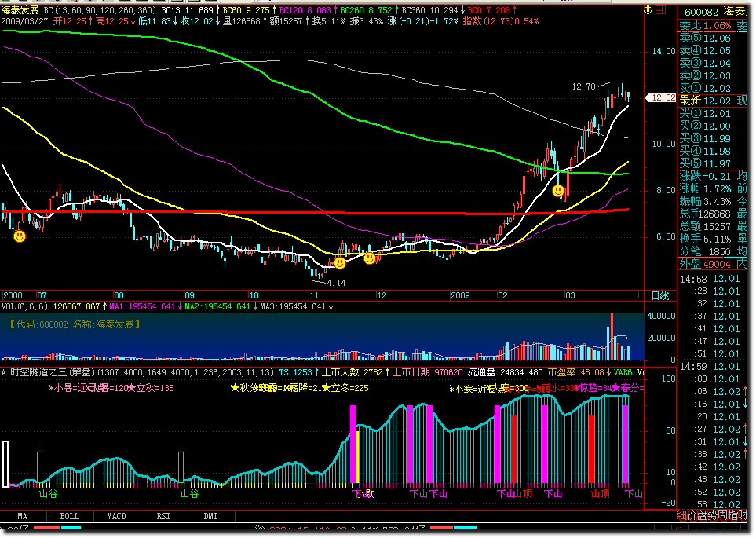Click the 委比 1.06% row
Viewport: 756px width, 538px height.
(x=713, y=26)
